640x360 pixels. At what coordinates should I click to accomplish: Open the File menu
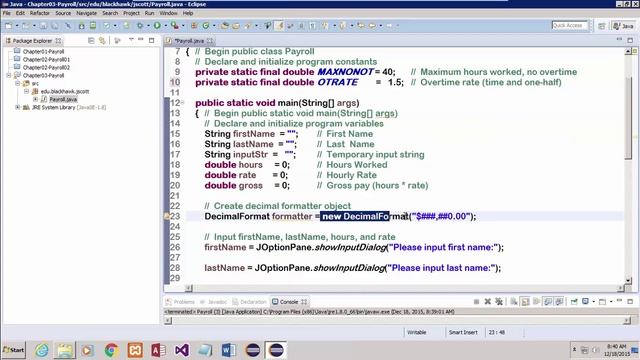tap(7, 13)
